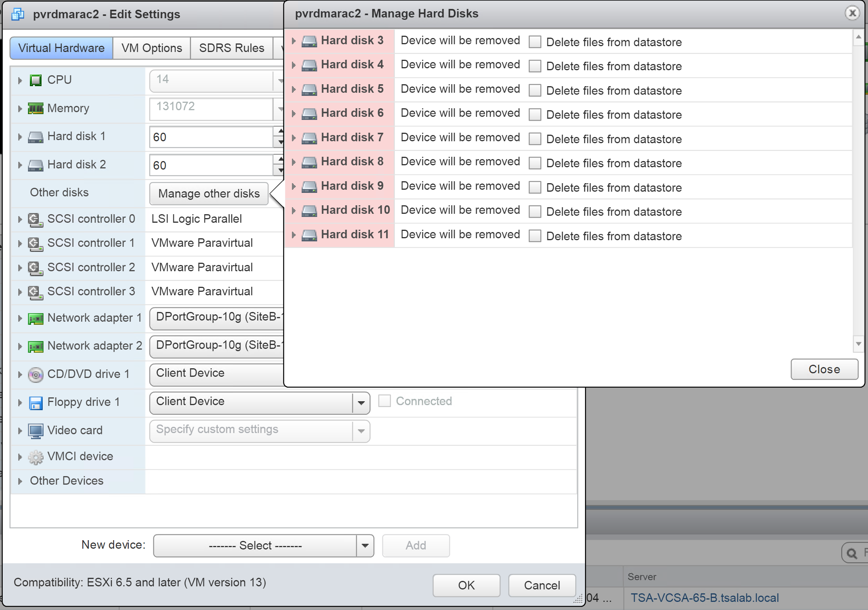
Task: Click the Network adapter 1 card icon
Action: 36,319
